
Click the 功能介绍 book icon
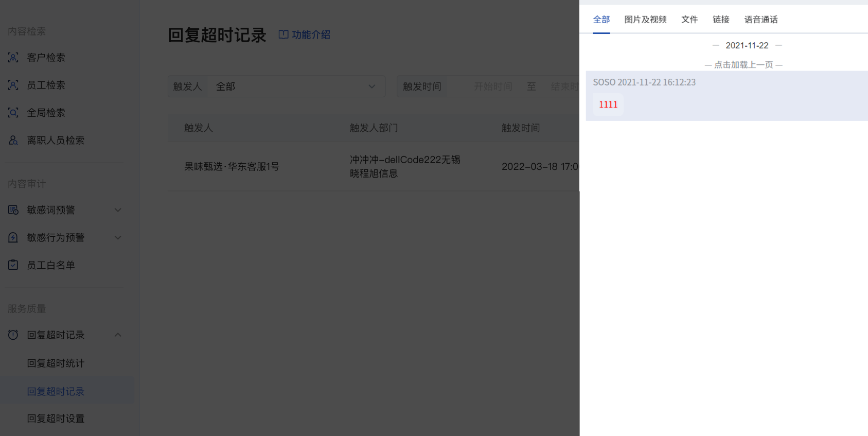click(284, 34)
